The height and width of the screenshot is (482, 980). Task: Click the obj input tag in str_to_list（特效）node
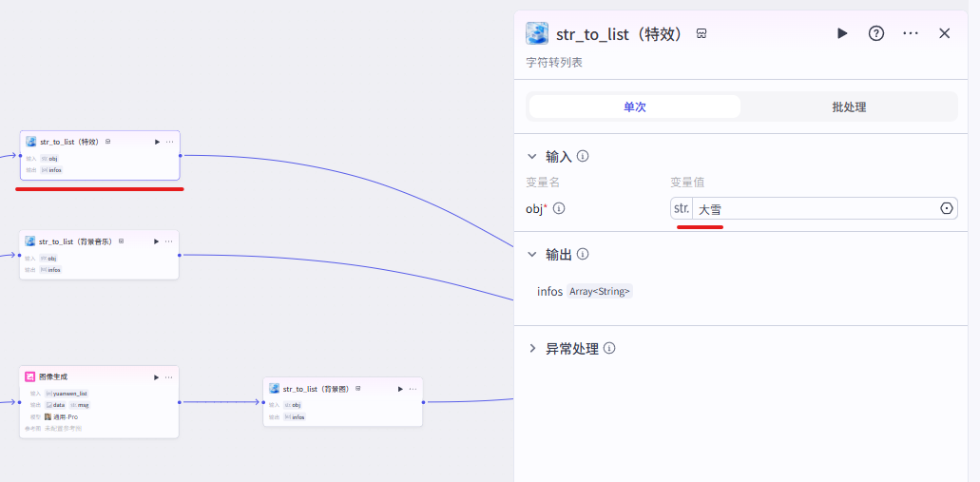point(50,158)
